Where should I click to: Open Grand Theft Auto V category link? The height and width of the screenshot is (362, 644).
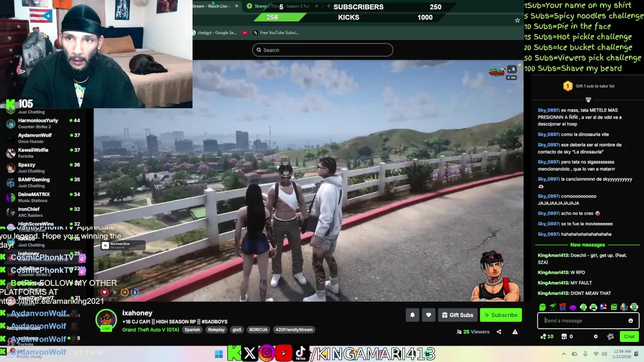(x=150, y=330)
